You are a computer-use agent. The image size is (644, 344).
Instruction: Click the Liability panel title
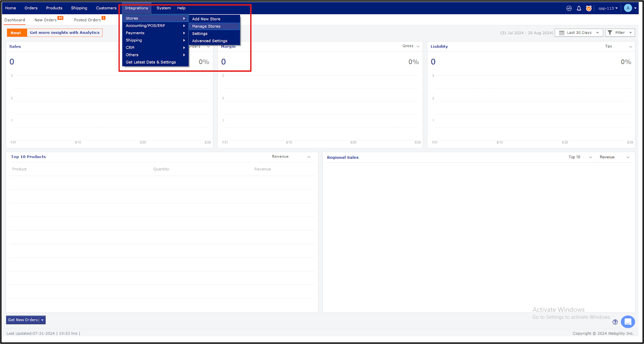(439, 47)
